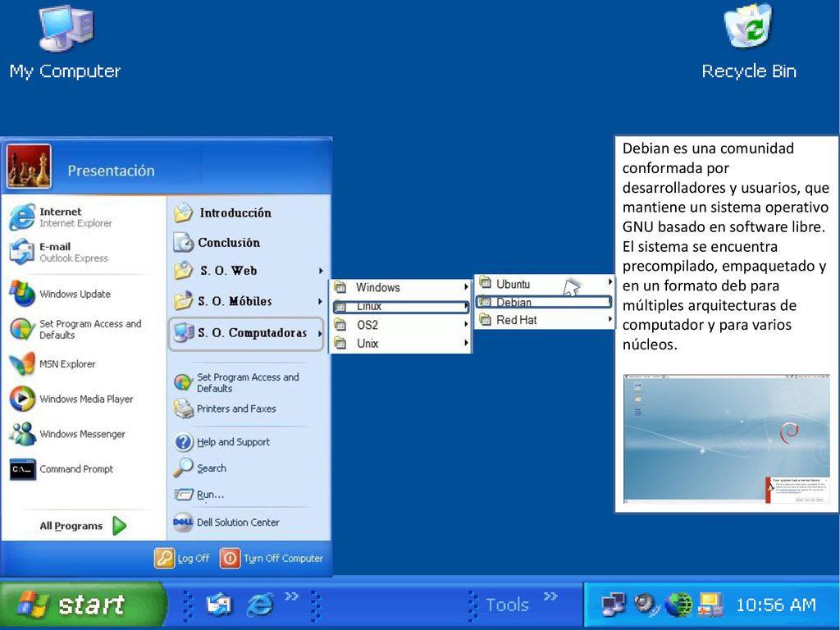Image resolution: width=840 pixels, height=630 pixels.
Task: Expand the Windows submenu arrow
Action: [x=466, y=287]
